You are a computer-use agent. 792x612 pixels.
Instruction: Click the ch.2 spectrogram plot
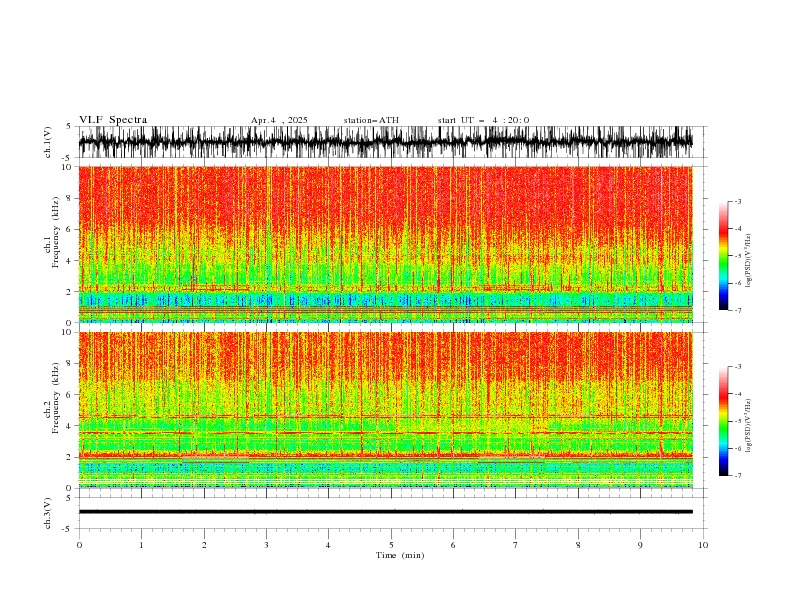pos(385,410)
